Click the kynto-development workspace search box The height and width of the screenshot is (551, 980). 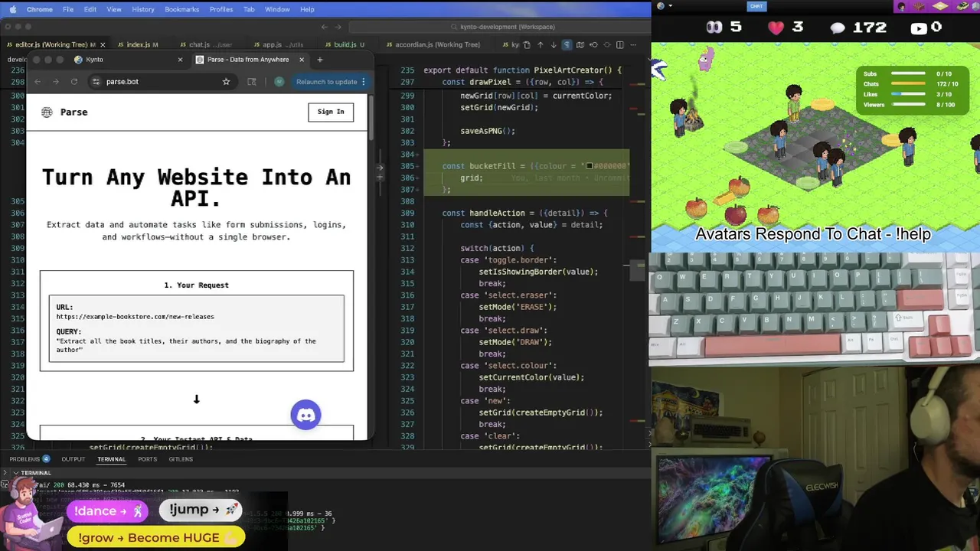[502, 27]
